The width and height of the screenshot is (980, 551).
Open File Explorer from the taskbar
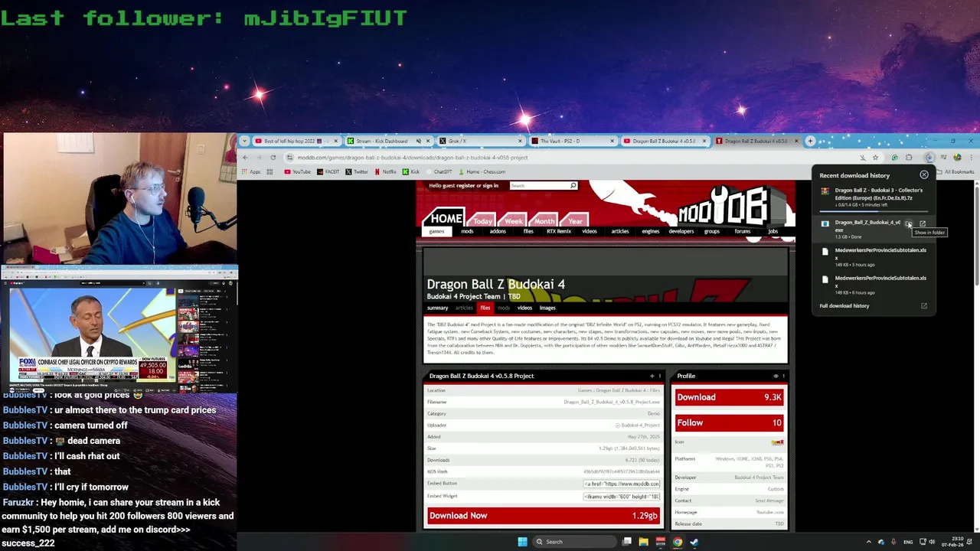[643, 542]
